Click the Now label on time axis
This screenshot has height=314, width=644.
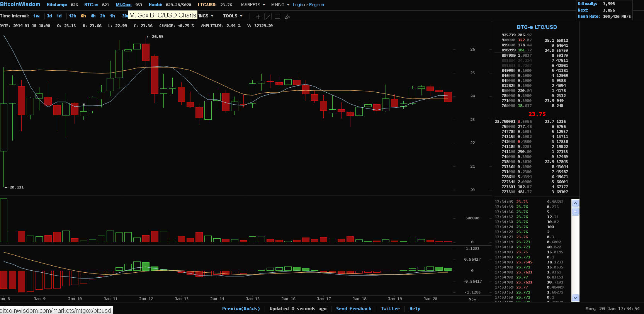472,299
